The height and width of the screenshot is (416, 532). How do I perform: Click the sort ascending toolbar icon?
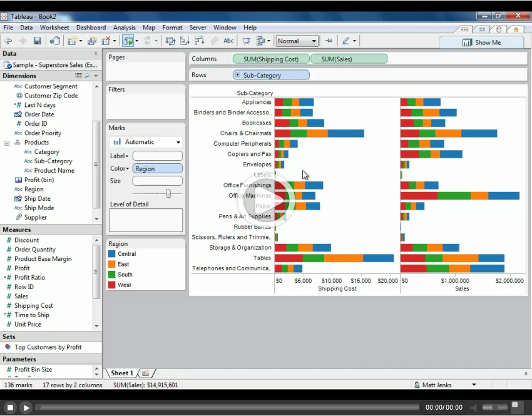[x=185, y=41]
